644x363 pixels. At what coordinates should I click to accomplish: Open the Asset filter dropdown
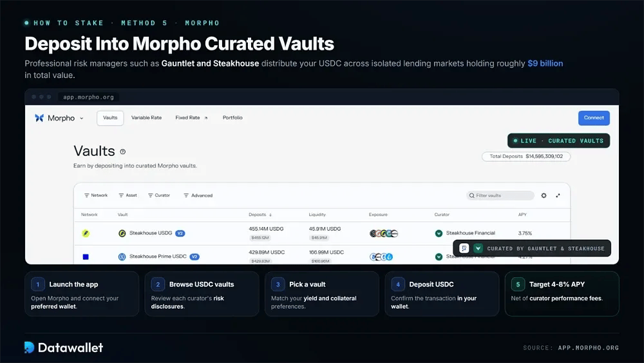tap(128, 195)
